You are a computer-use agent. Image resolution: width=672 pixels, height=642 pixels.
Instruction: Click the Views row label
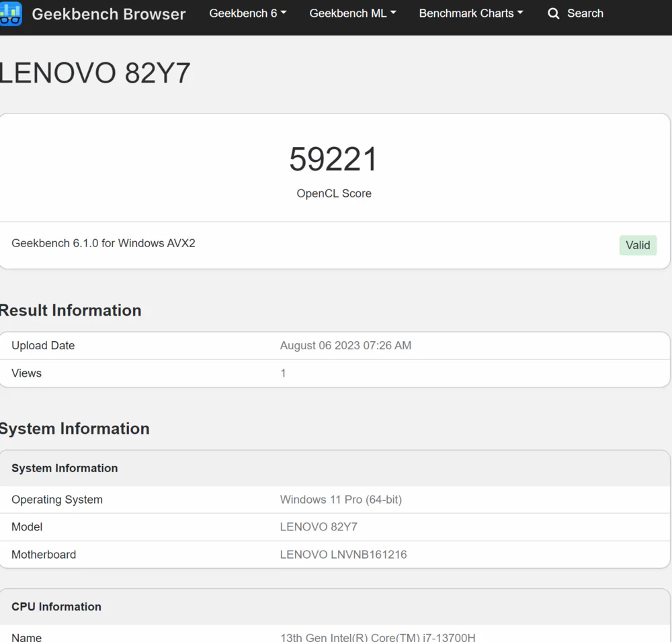point(27,373)
